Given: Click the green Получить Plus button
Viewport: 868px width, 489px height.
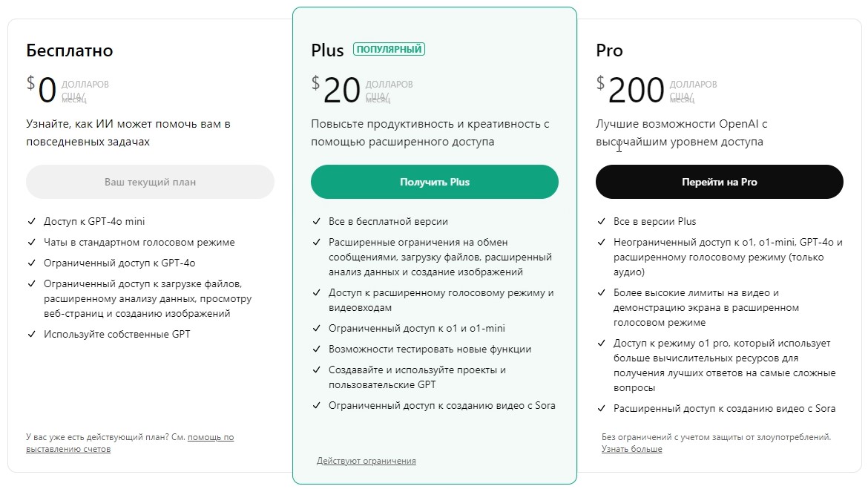Looking at the screenshot, I should 434,182.
